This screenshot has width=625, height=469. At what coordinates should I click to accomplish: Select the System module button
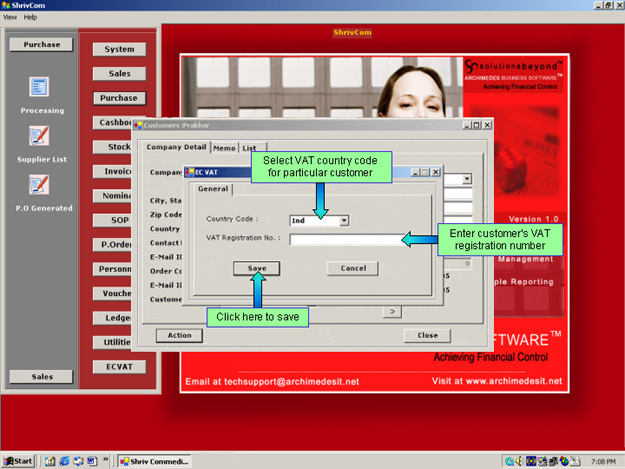point(119,49)
